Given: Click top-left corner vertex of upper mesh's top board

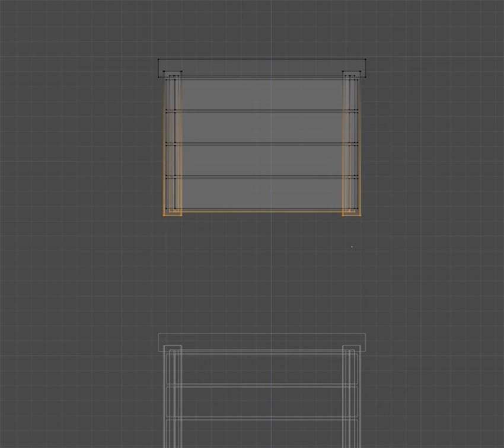Looking at the screenshot, I should click(158, 59).
